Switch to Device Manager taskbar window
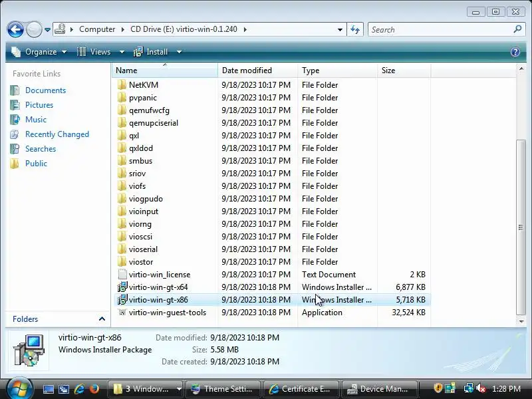This screenshot has width=532, height=399. 379,389
